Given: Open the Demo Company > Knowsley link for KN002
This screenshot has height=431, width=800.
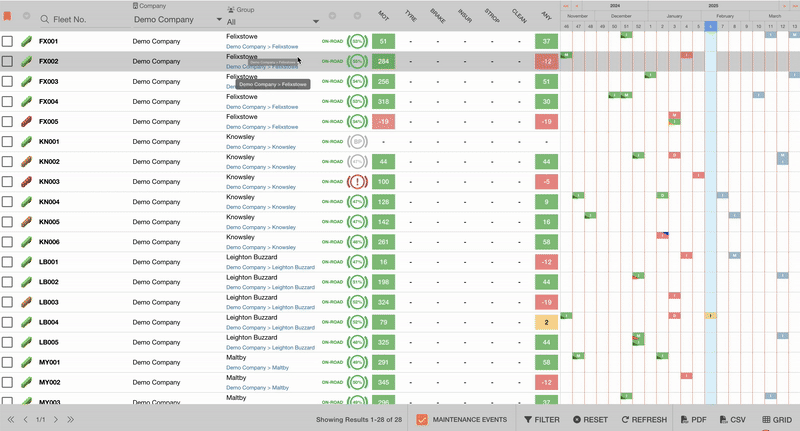Looking at the screenshot, I should click(x=261, y=167).
